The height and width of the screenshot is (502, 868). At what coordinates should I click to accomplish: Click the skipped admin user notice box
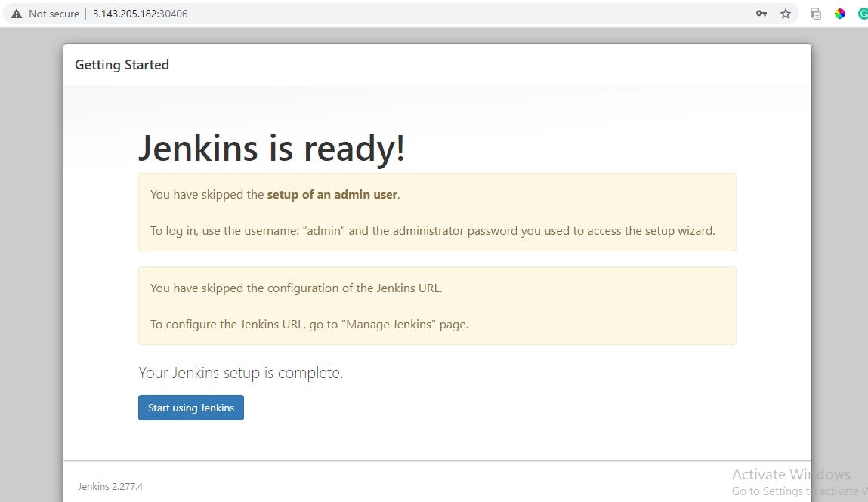[x=437, y=212]
